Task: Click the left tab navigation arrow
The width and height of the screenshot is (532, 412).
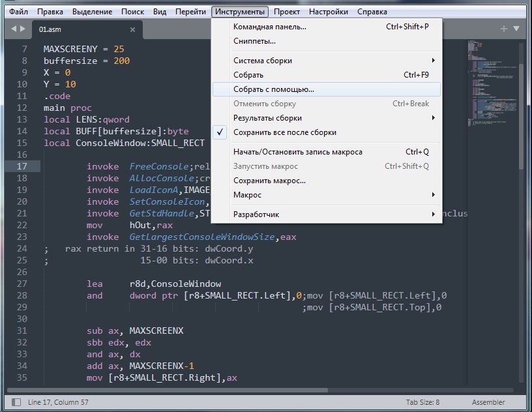Action: (14, 29)
